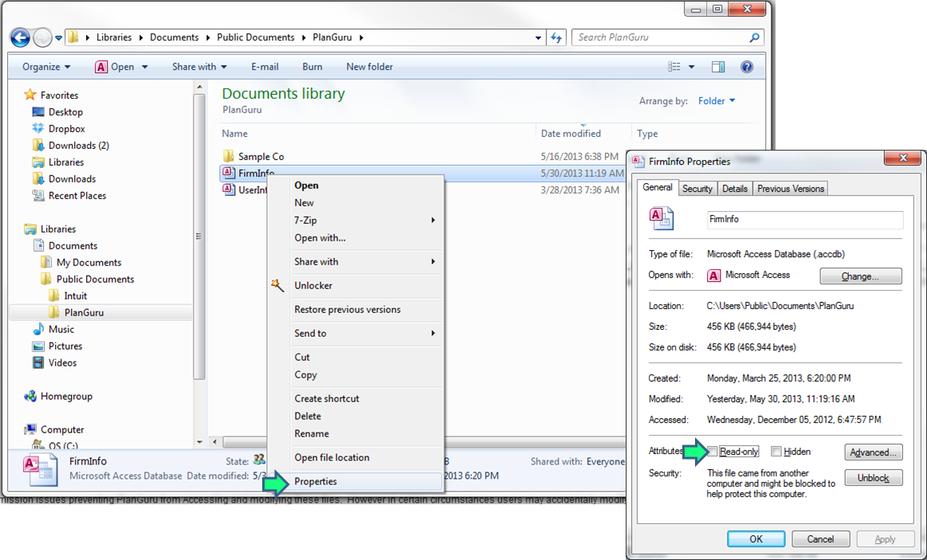Select the Sample Co folder icon
The height and width of the screenshot is (560, 927).
tap(229, 156)
